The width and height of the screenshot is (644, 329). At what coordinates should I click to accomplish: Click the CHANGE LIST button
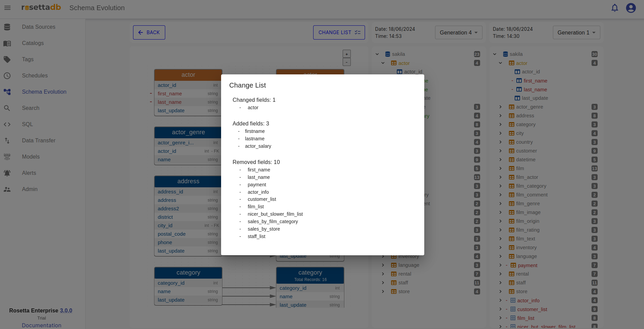[339, 32]
